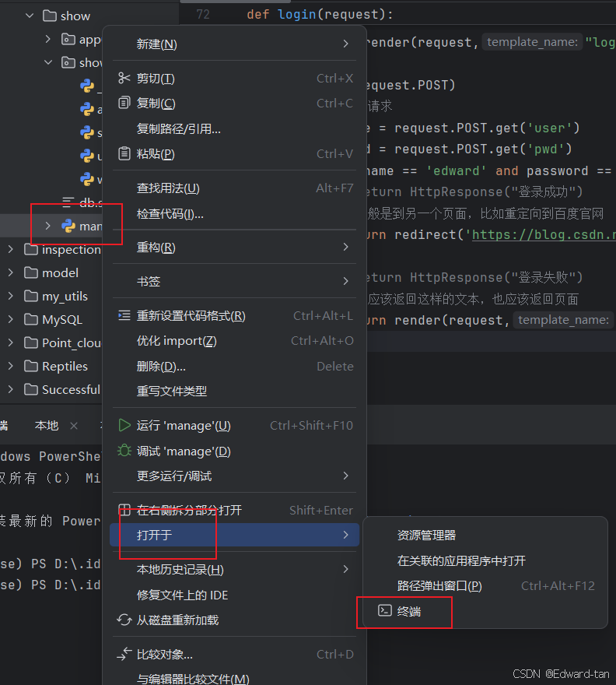Click the db file icon in project tree
Viewport: 616px width, 685px height.
click(x=68, y=202)
